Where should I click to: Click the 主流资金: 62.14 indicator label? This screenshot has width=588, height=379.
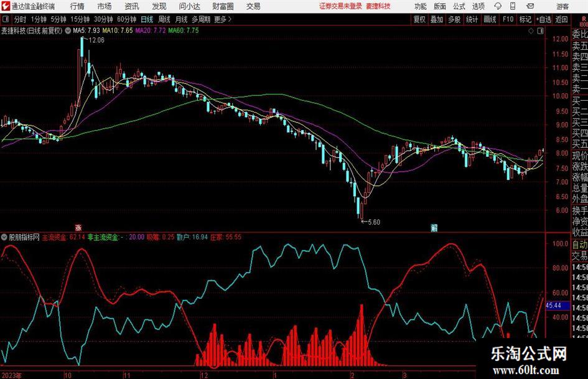[63, 237]
